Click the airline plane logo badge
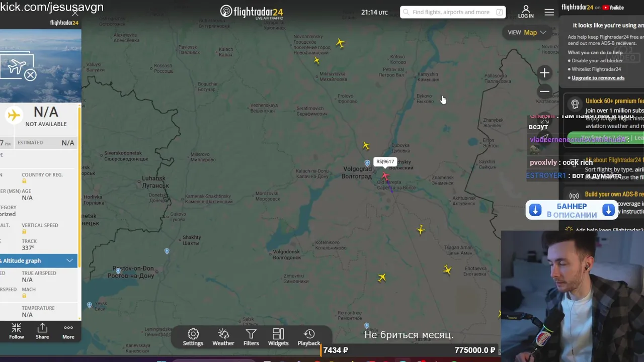 coord(14,115)
